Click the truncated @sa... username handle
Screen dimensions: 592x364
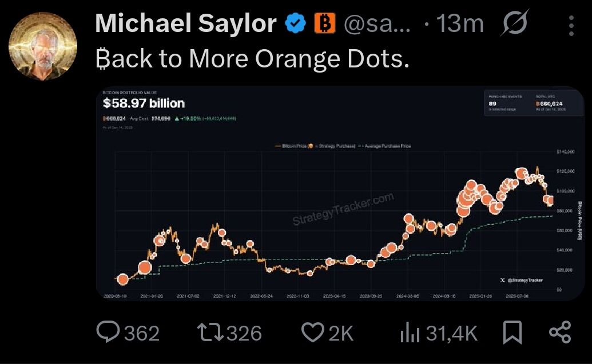[x=376, y=24]
